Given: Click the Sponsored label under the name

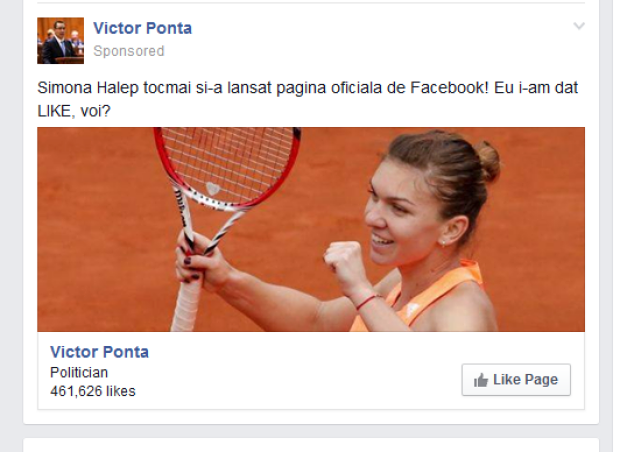Looking at the screenshot, I should click(x=129, y=51).
